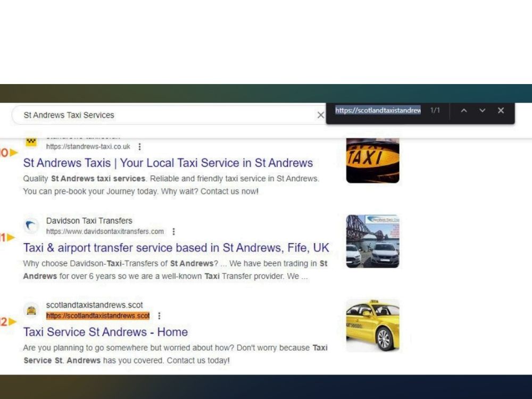
Task: Click the Davidson Taxi Transfers favicon
Action: 31,226
